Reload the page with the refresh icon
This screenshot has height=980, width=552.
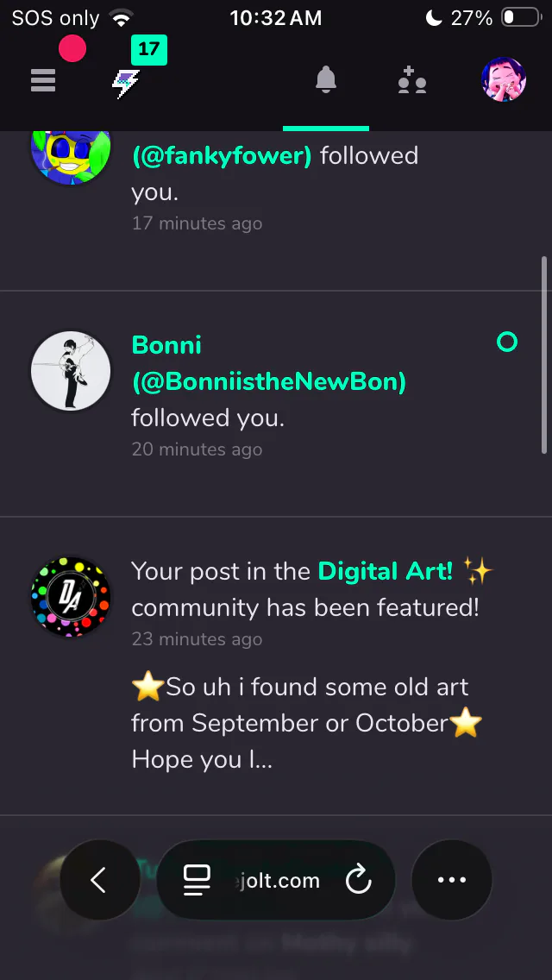coord(358,880)
